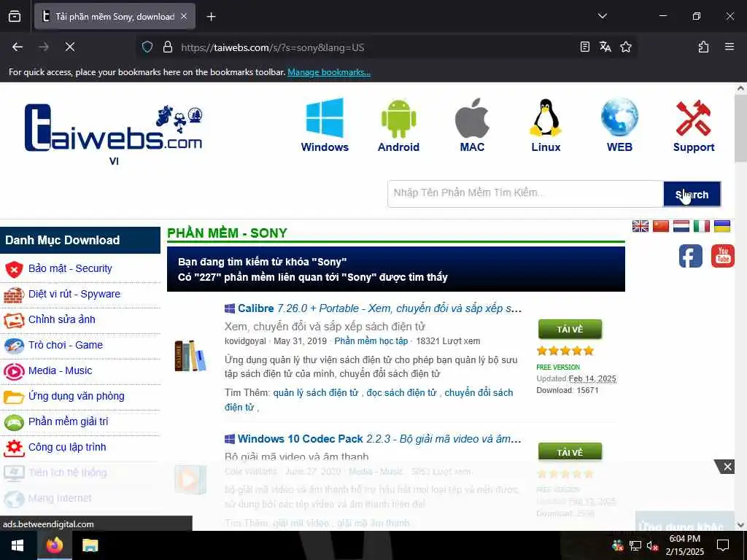Switch site language to Chinese flag
Screen dimensions: 747x560
tap(661, 226)
